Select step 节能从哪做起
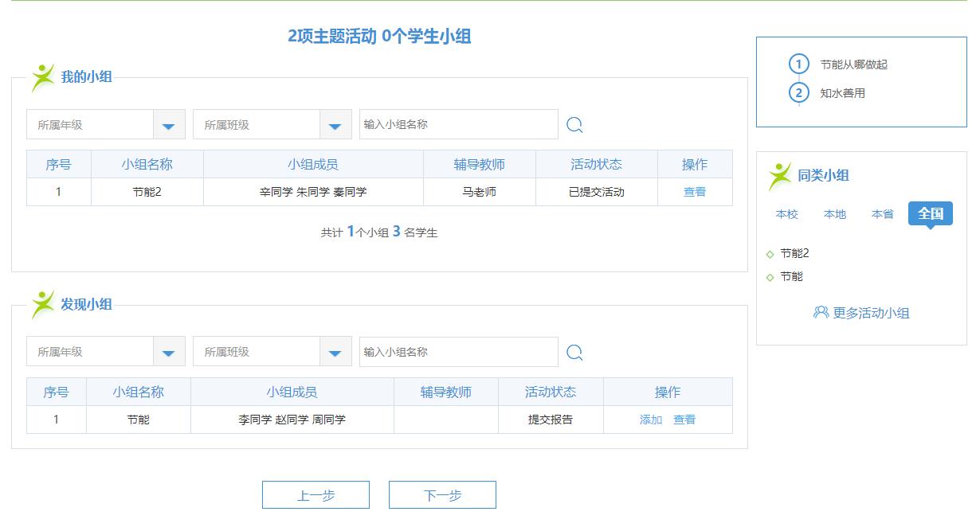The height and width of the screenshot is (527, 980). (853, 64)
